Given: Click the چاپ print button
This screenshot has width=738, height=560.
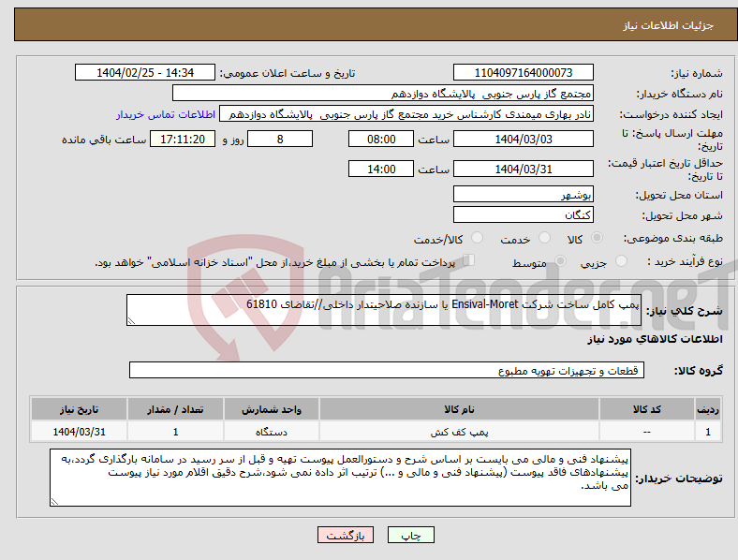Looking at the screenshot, I should (x=411, y=535).
